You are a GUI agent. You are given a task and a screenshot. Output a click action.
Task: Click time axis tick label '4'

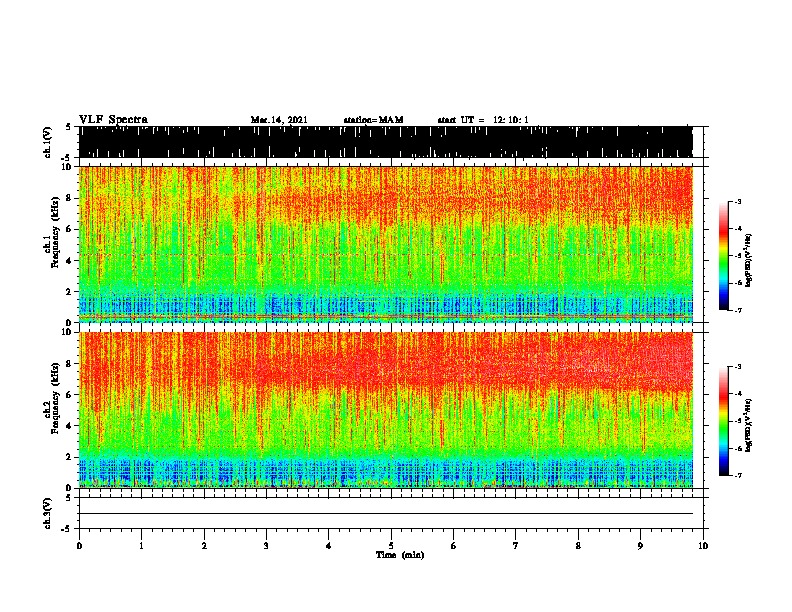pos(329,546)
